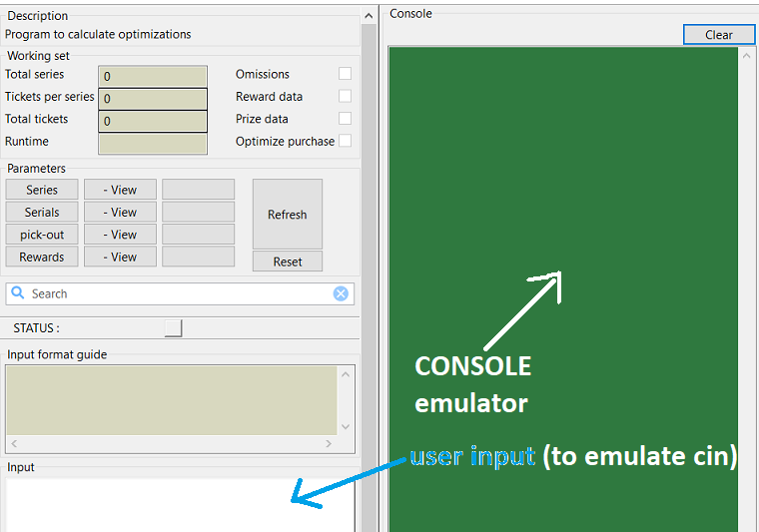
Task: Click the Runtime field
Action: (153, 144)
